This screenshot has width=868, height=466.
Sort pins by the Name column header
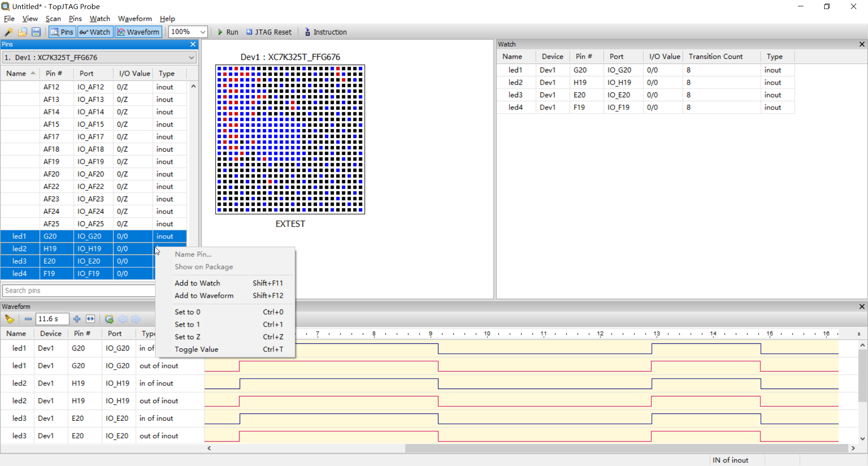[20, 73]
